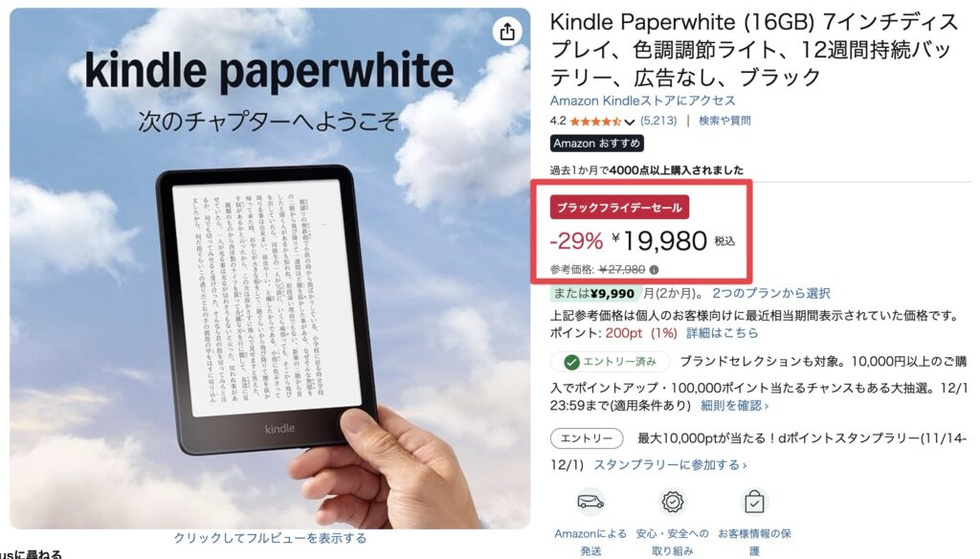The width and height of the screenshot is (980, 559).
Task: Open 2つのプランから選択 link
Action: [x=770, y=293]
